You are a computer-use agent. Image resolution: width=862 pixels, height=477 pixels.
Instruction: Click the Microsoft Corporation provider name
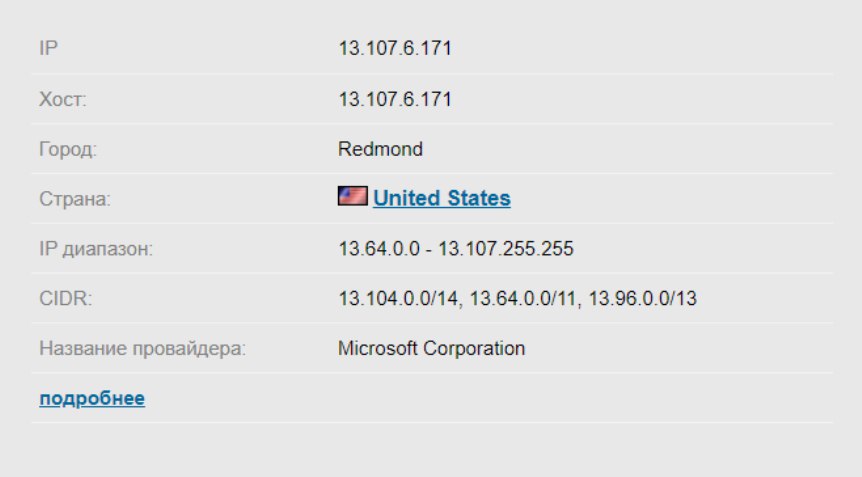tap(431, 348)
